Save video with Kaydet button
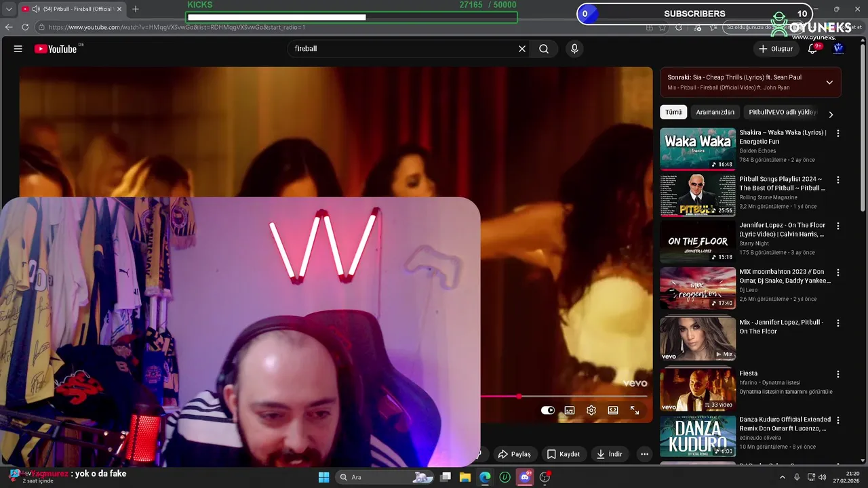Viewport: 868px width, 488px height. pyautogui.click(x=564, y=454)
